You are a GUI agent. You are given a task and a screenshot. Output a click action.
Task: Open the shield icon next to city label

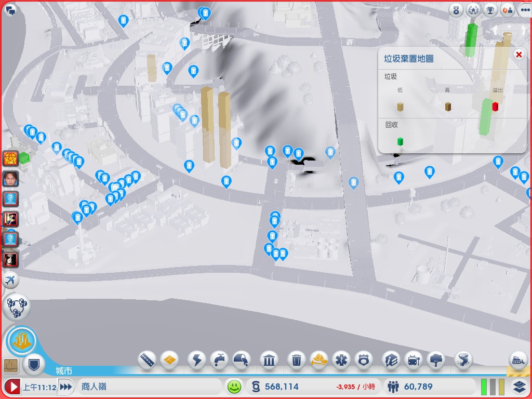point(34,365)
